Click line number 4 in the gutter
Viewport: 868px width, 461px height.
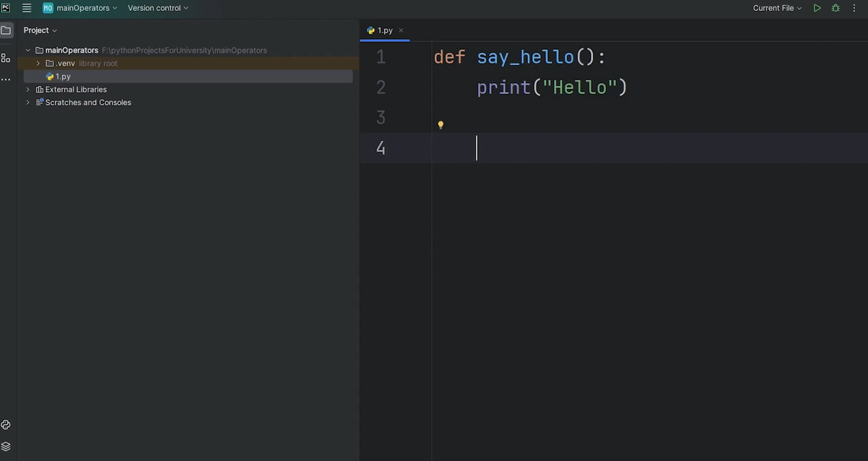click(381, 148)
